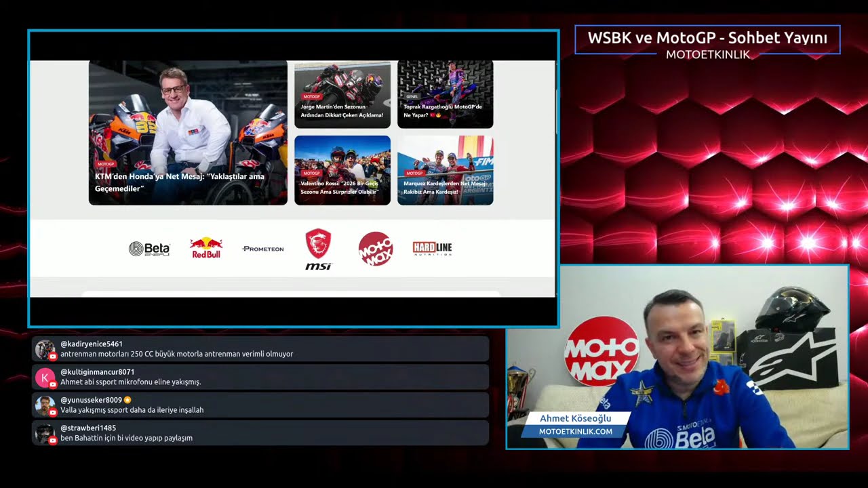This screenshot has height=488, width=868.
Task: Open the Valentino Rossi 2026 article
Action: click(x=342, y=170)
